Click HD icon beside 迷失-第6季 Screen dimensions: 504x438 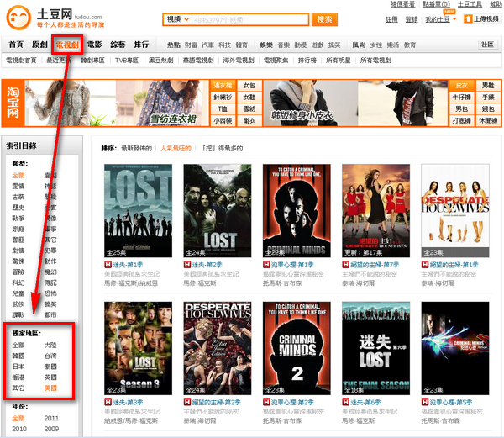[x=345, y=403]
